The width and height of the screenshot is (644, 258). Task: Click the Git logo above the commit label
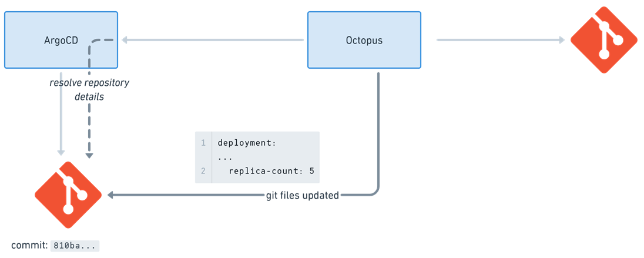(68, 195)
